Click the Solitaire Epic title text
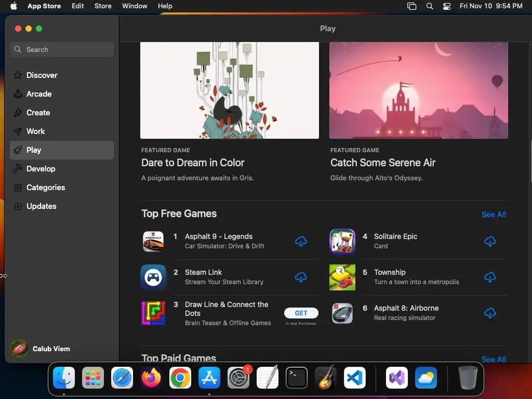This screenshot has height=399, width=532. pyautogui.click(x=395, y=236)
